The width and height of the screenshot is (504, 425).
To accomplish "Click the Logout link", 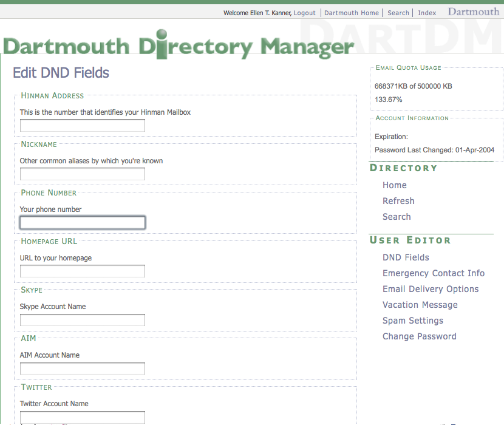I will 304,13.
